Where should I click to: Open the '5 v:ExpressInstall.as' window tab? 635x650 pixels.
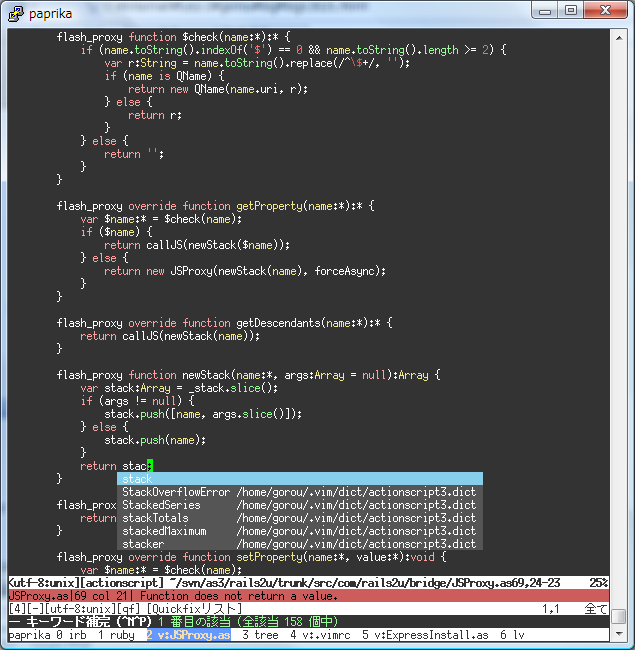pyautogui.click(x=425, y=635)
